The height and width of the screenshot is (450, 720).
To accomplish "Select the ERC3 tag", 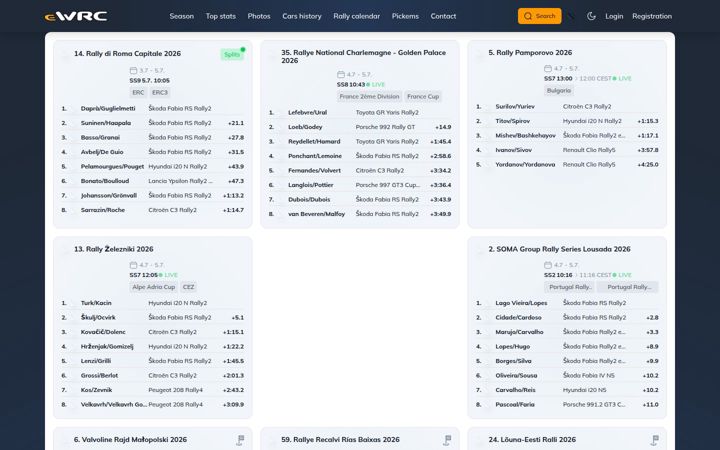I will (x=160, y=92).
